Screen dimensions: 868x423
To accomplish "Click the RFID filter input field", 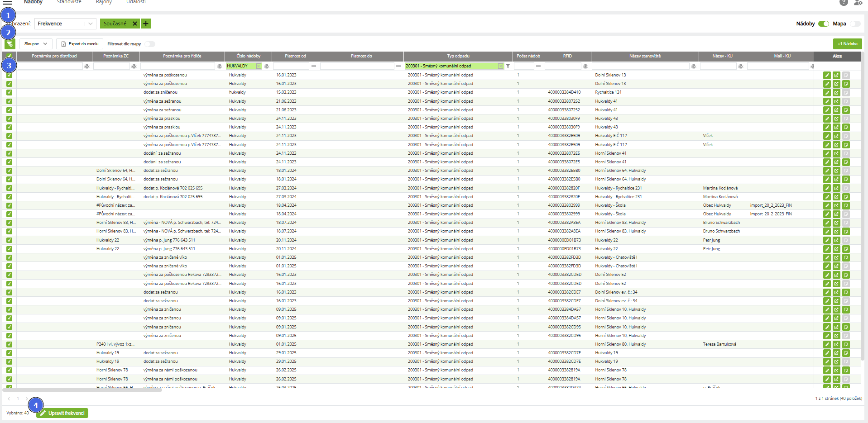I will [563, 67].
